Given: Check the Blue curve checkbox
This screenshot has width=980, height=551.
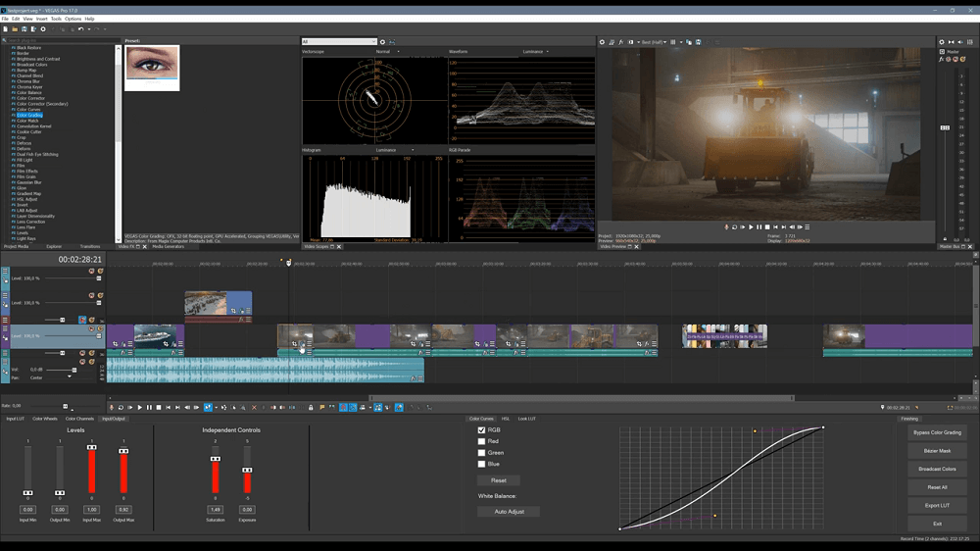Looking at the screenshot, I should (x=481, y=464).
